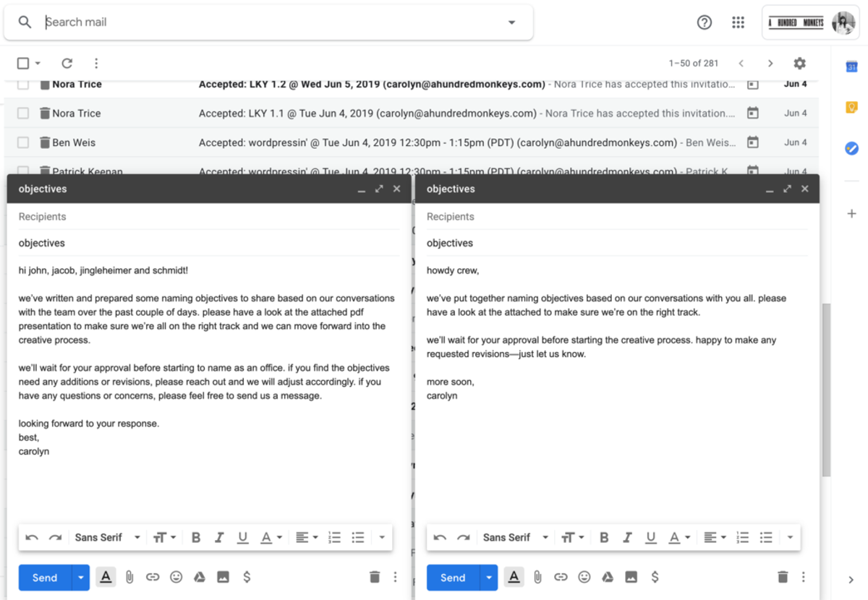Check the Ben Weis email row
The height and width of the screenshot is (600, 868).
[x=23, y=142]
